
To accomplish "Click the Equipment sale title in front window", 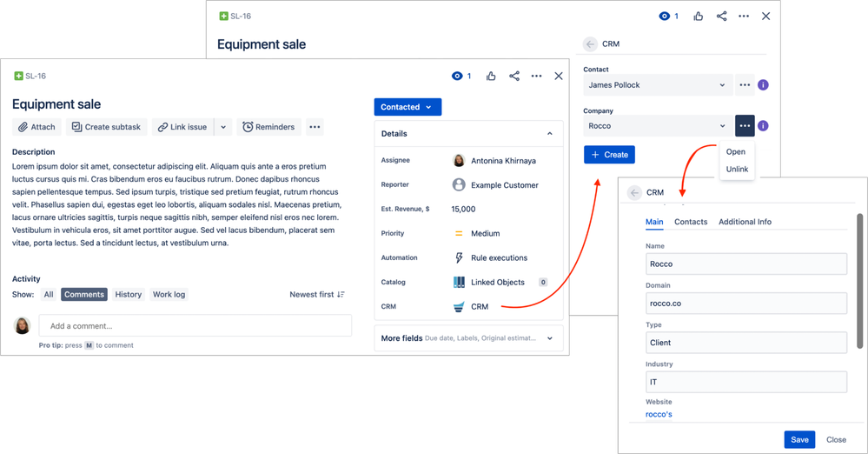I will 56,104.
